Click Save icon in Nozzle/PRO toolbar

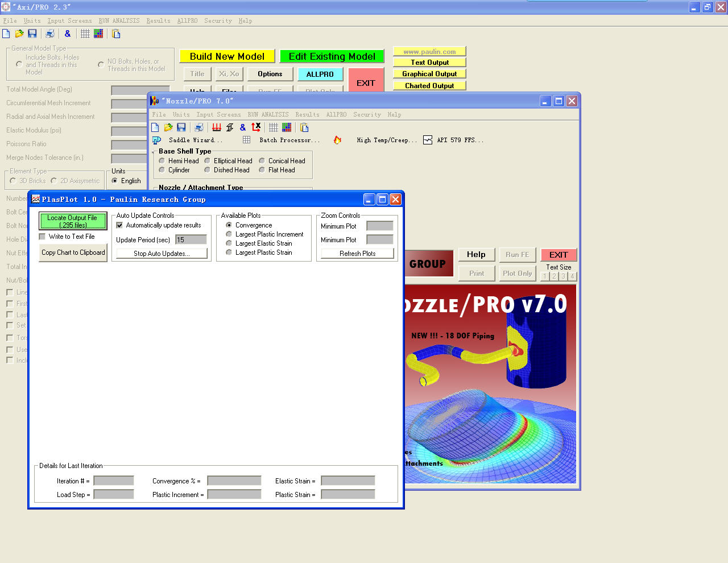click(181, 127)
